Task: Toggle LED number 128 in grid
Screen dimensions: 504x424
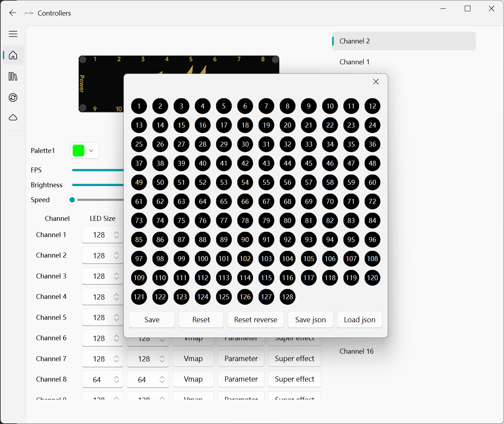Action: tap(288, 297)
